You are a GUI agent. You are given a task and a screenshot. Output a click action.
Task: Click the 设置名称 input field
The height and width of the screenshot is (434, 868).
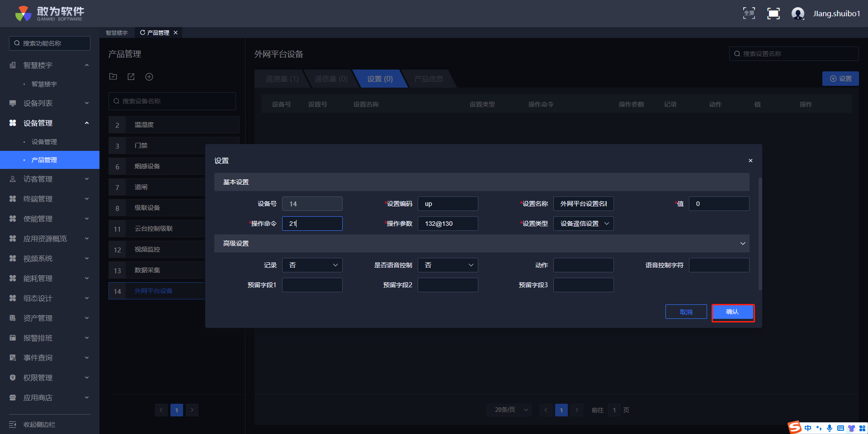[583, 204]
